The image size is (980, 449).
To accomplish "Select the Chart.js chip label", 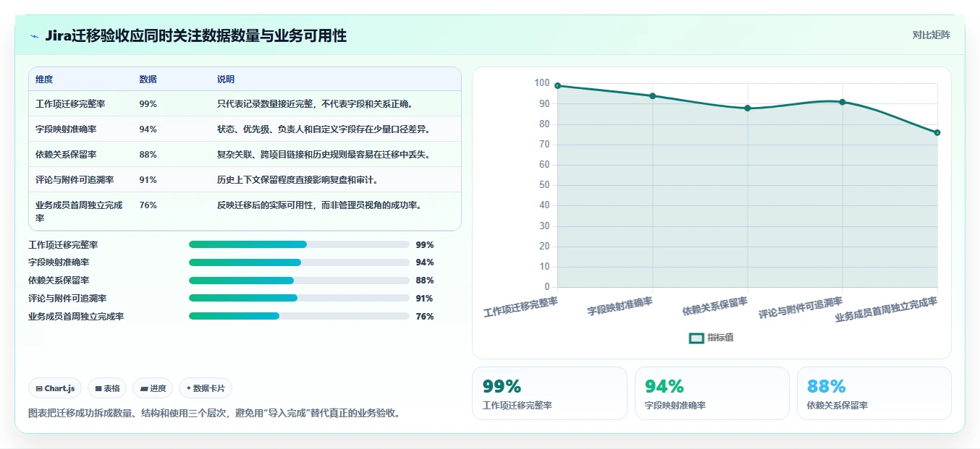I will 59,388.
